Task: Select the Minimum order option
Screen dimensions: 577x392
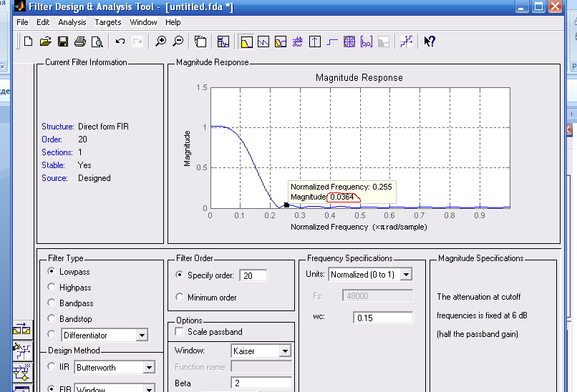Action: click(x=180, y=297)
